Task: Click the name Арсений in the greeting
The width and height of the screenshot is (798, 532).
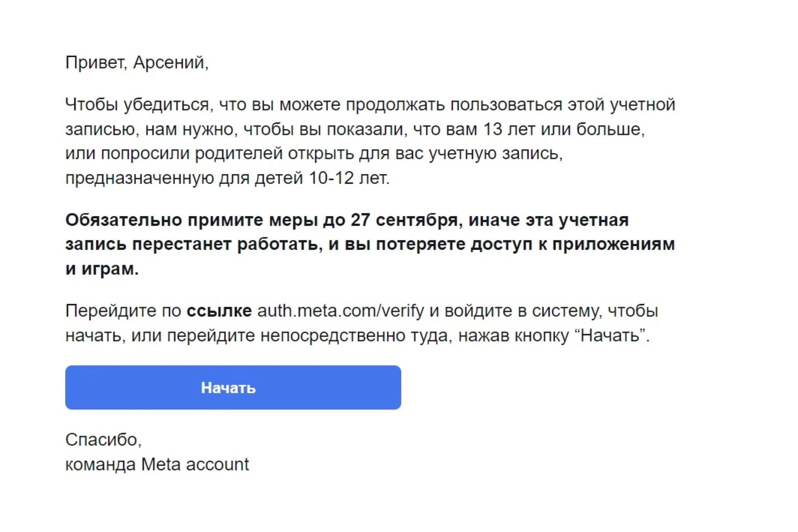Action: 169,62
